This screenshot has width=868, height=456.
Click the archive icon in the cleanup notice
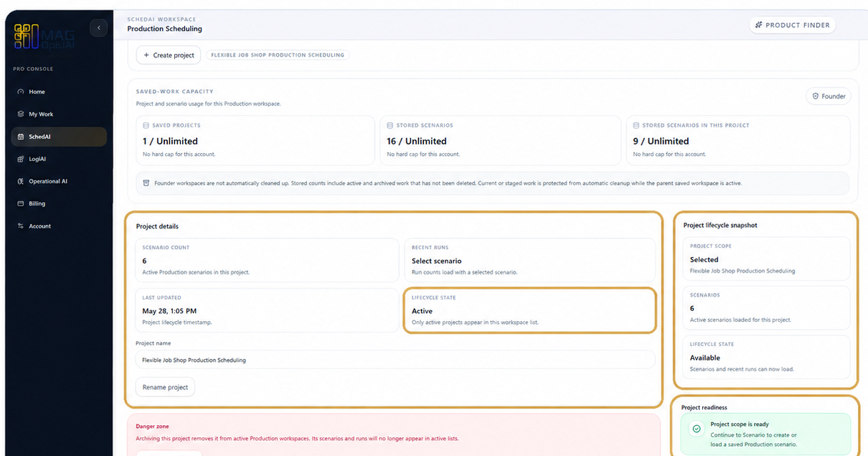click(x=146, y=183)
